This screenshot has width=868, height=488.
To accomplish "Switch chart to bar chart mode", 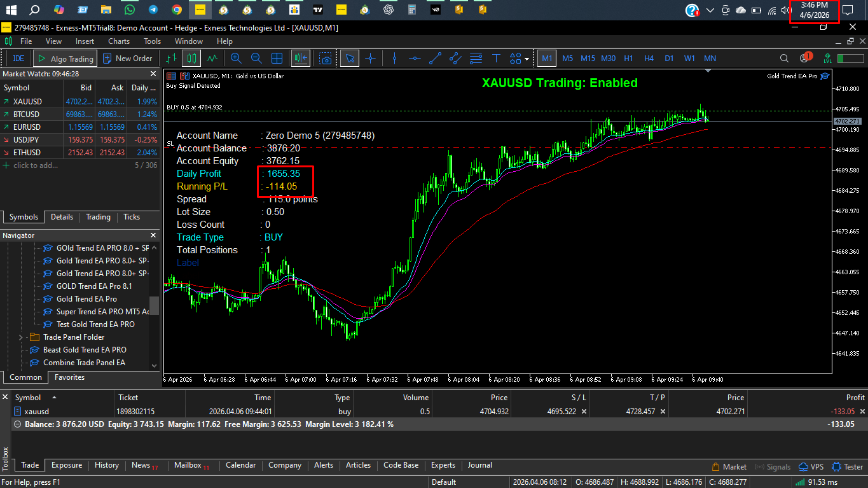I will click(x=170, y=59).
